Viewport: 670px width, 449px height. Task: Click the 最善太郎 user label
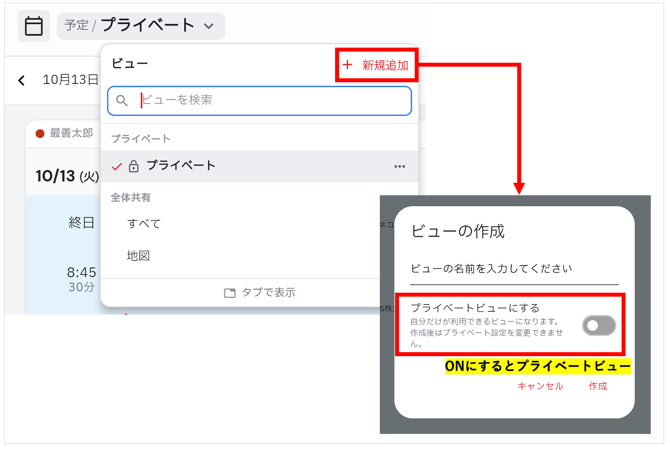[x=71, y=133]
